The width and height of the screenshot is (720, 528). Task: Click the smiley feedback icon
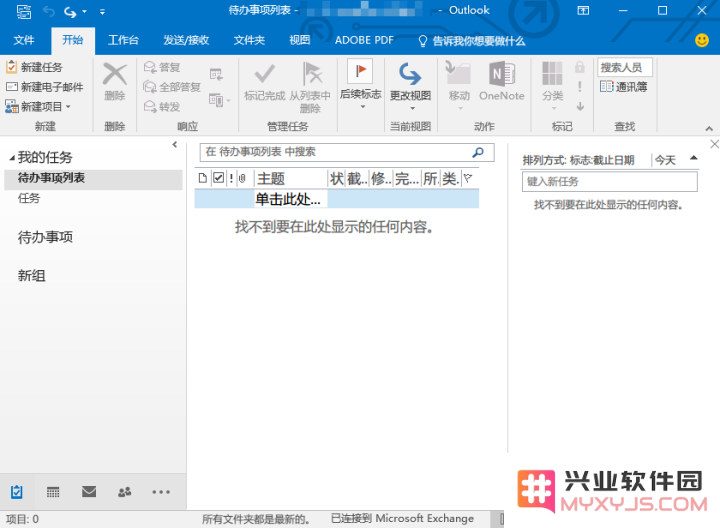pos(702,40)
